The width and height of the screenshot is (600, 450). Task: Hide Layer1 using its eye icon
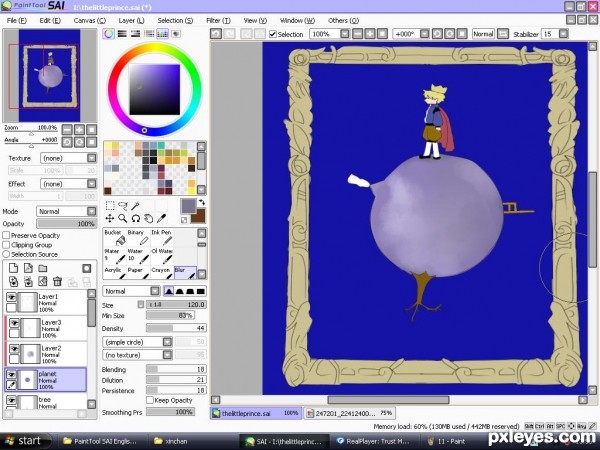[x=11, y=297]
